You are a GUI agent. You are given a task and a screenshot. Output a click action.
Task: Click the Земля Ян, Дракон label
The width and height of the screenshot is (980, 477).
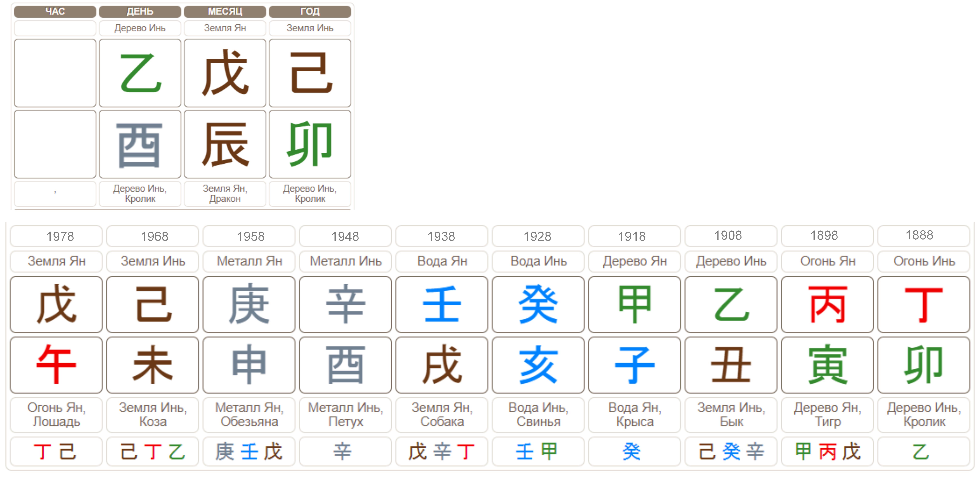tap(225, 194)
